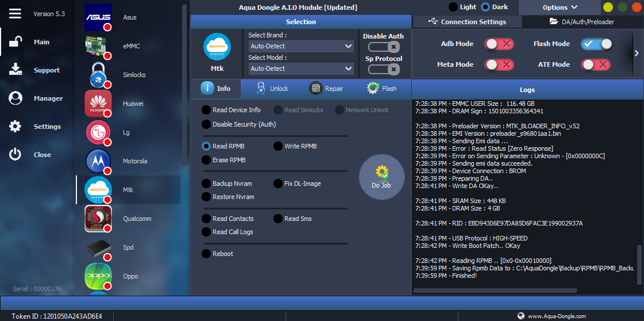Open the DA/Auth/Preloader tab
Image resolution: width=644 pixels, height=321 pixels.
(x=582, y=22)
